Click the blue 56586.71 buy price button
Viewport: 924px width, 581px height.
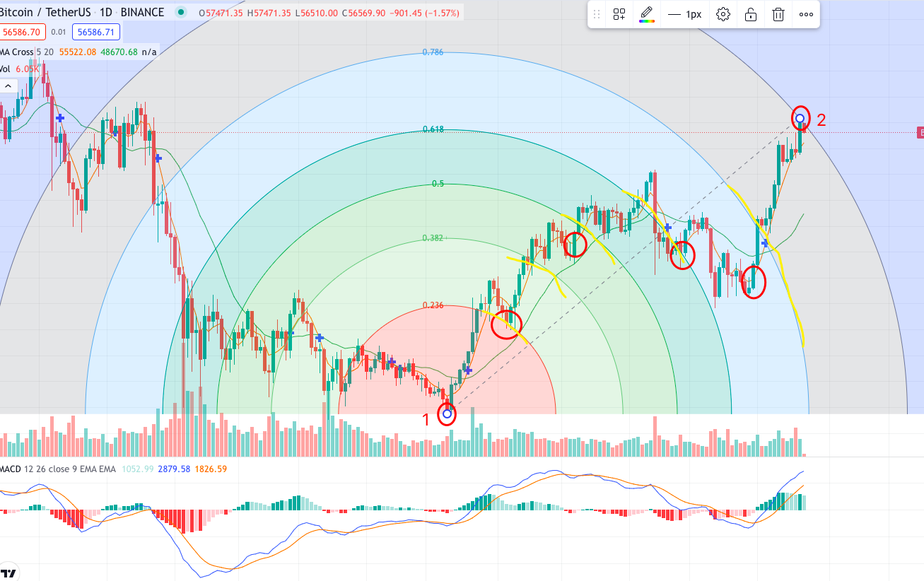(x=96, y=32)
